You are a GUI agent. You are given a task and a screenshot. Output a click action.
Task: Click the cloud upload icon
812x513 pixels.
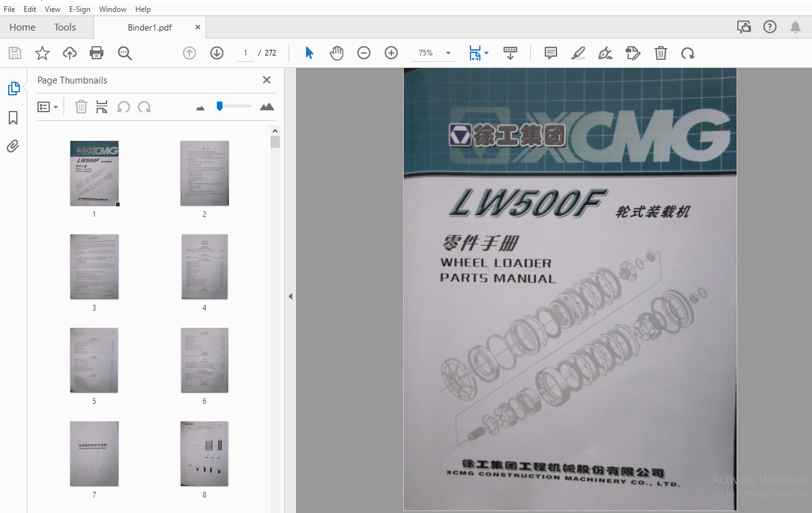coord(70,53)
